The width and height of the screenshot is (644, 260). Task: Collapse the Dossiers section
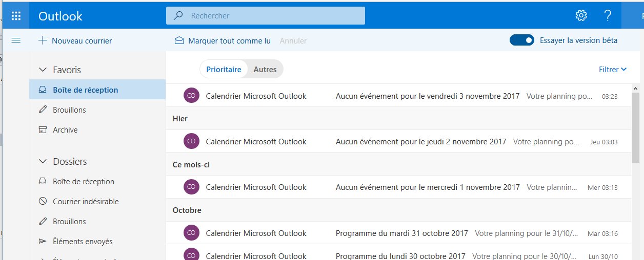point(43,162)
